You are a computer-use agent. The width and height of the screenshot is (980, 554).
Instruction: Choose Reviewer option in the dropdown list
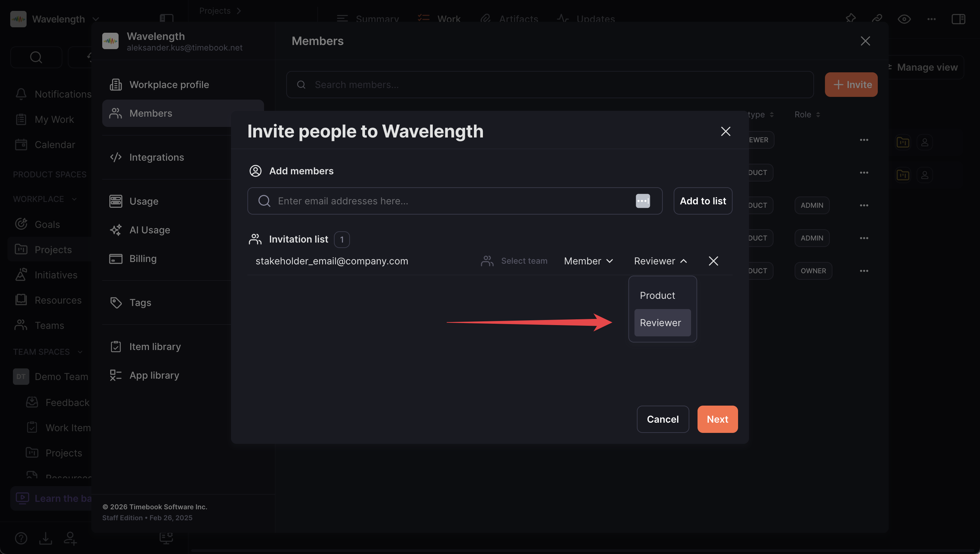[x=660, y=322]
